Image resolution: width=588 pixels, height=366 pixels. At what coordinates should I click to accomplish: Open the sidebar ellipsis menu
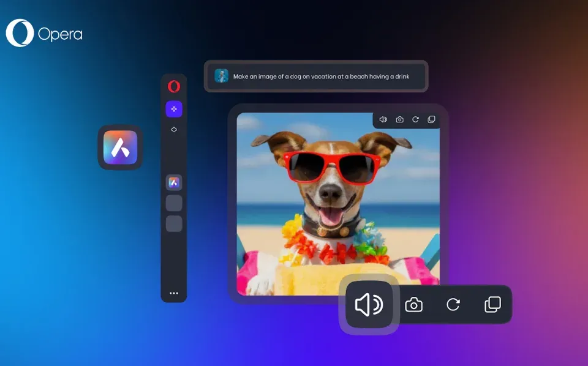173,293
